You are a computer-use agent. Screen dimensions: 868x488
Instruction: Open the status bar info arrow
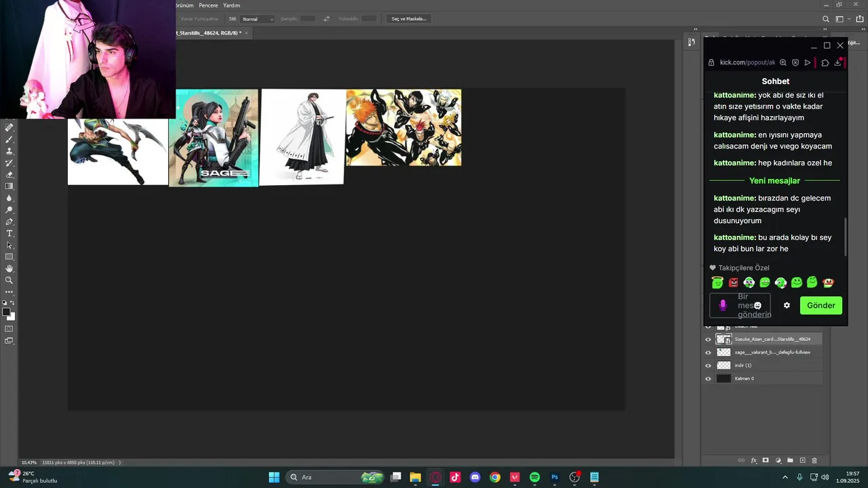pos(120,462)
